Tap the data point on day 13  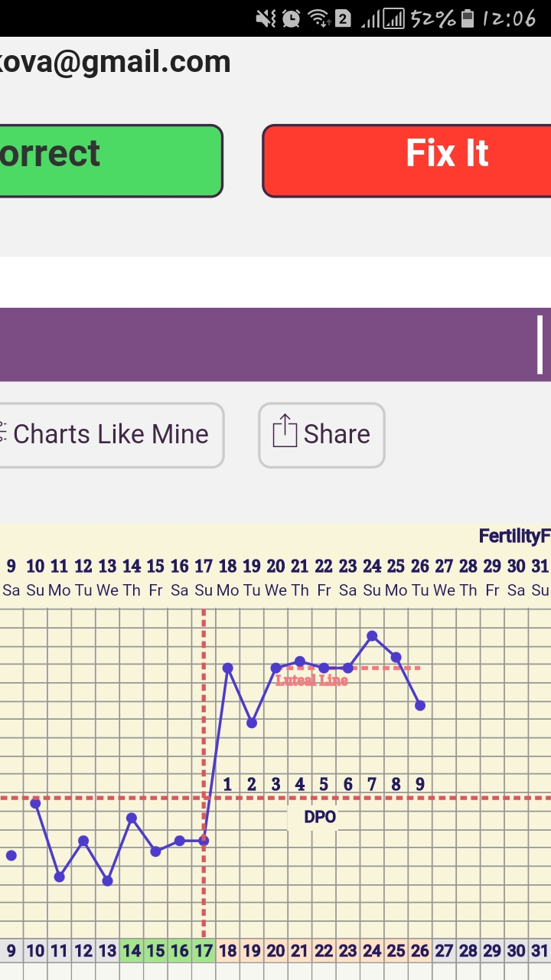pyautogui.click(x=107, y=880)
